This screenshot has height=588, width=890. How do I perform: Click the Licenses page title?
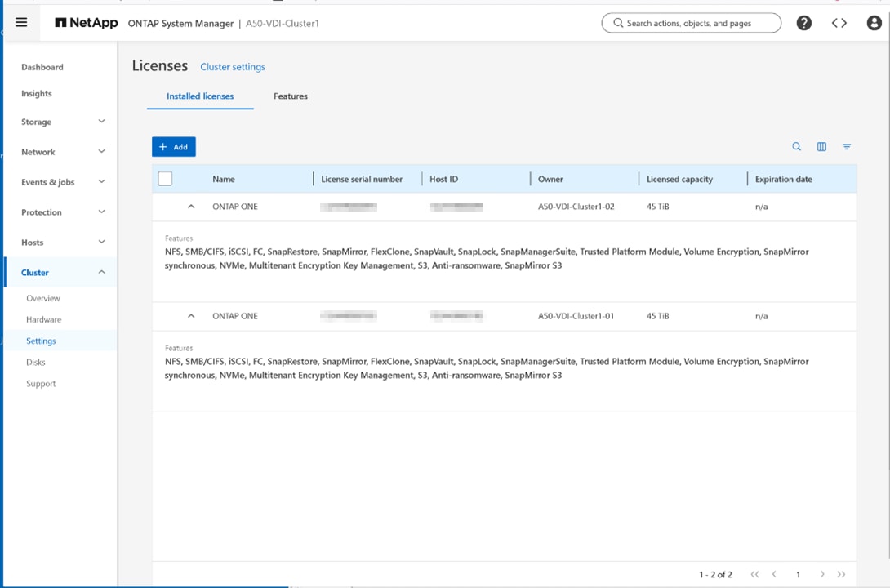pos(159,66)
